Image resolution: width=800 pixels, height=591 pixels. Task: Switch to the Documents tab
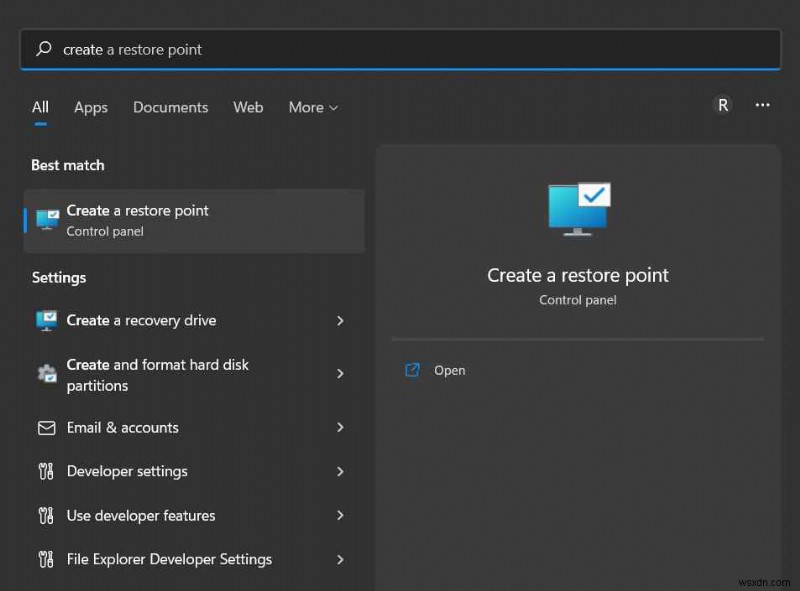[170, 107]
